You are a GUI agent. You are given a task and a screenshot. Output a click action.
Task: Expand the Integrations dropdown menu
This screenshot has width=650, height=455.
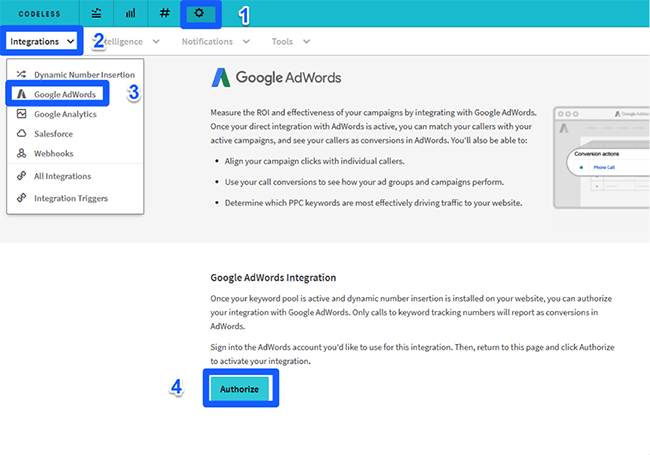pyautogui.click(x=42, y=41)
